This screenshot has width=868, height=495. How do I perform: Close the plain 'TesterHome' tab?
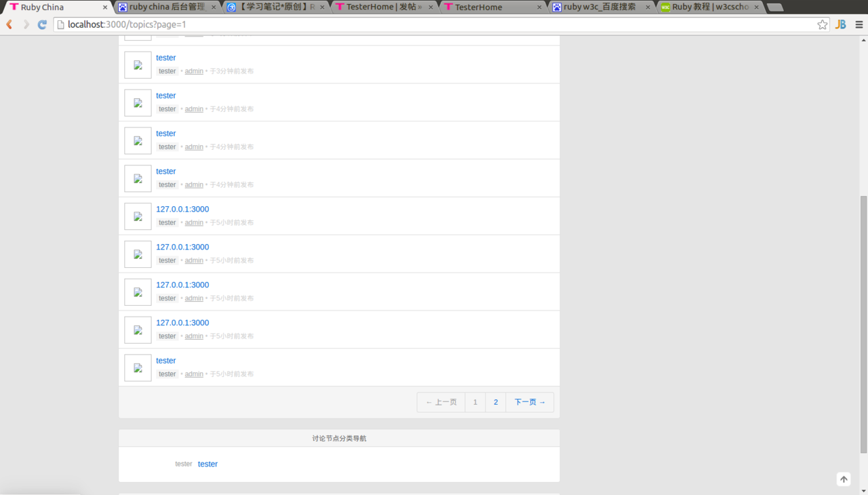pos(540,7)
